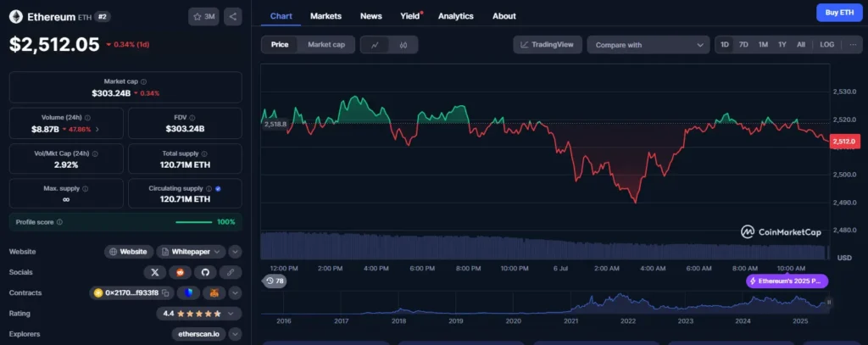Screen dimensions: 868x345
Task: Click the history clock badge showing 78
Action: click(275, 281)
